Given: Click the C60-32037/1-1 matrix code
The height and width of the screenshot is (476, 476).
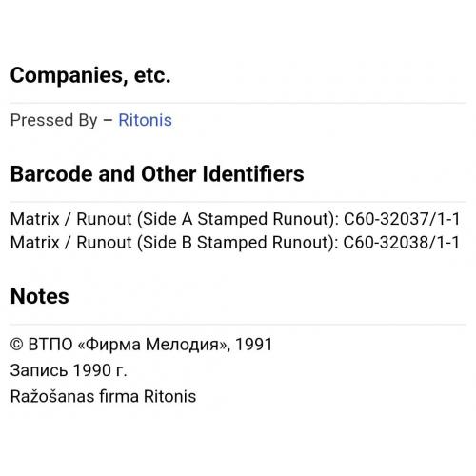Looking at the screenshot, I should [402, 219].
